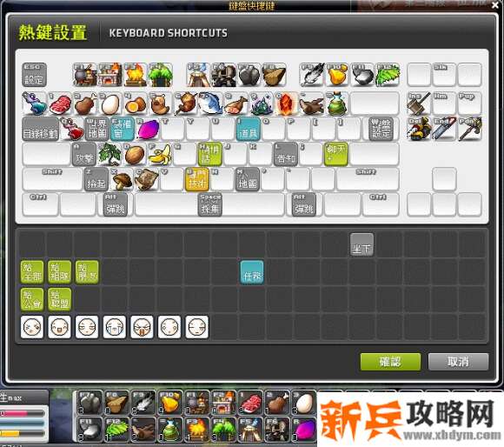Viewport: 504px width, 447px height.
Task: Select the hammer icon on Insert key
Action: tap(419, 103)
